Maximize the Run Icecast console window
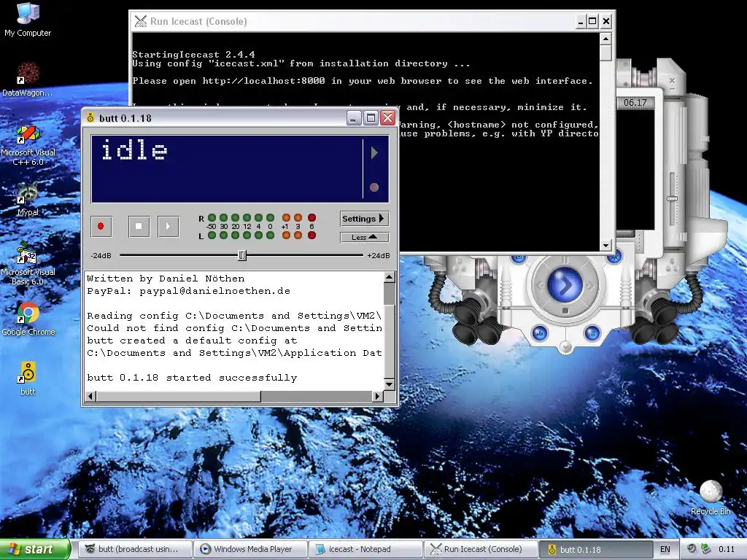Viewport: 747px width, 560px height. (x=592, y=21)
